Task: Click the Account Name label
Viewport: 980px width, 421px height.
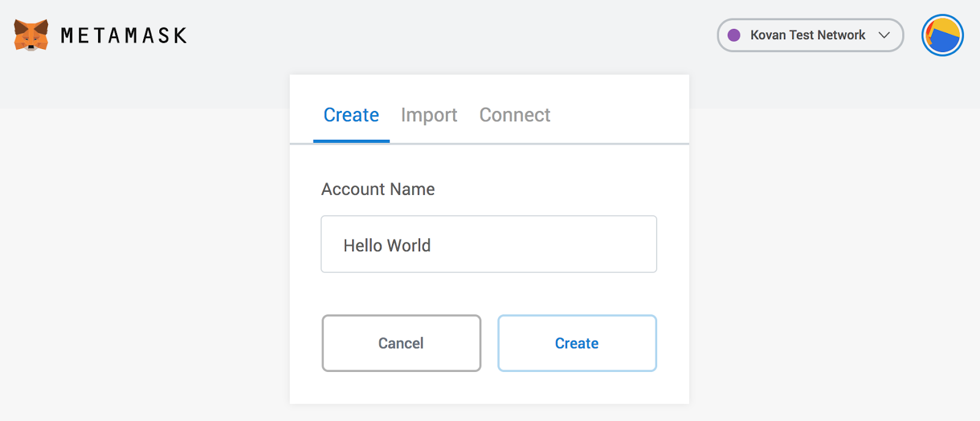Action: pos(378,189)
